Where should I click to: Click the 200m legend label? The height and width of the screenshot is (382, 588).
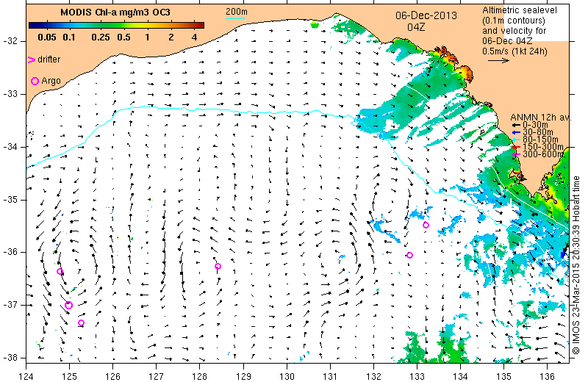click(236, 12)
